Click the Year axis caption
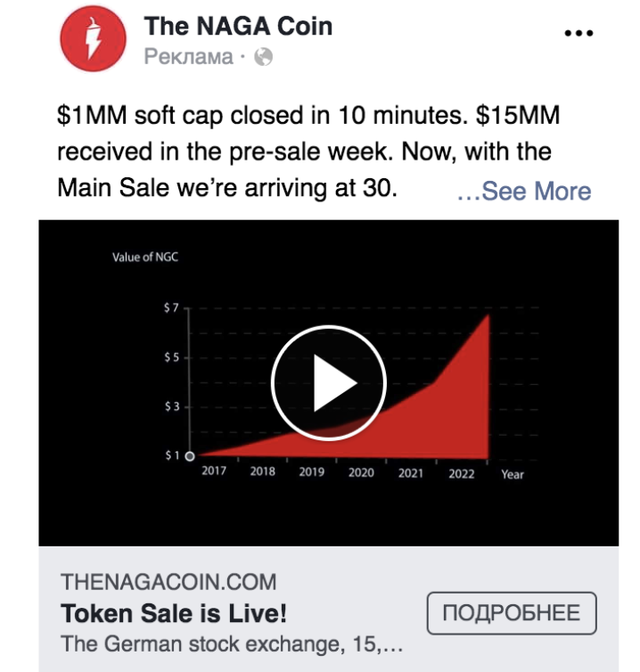The width and height of the screenshot is (640, 672). coord(513,474)
